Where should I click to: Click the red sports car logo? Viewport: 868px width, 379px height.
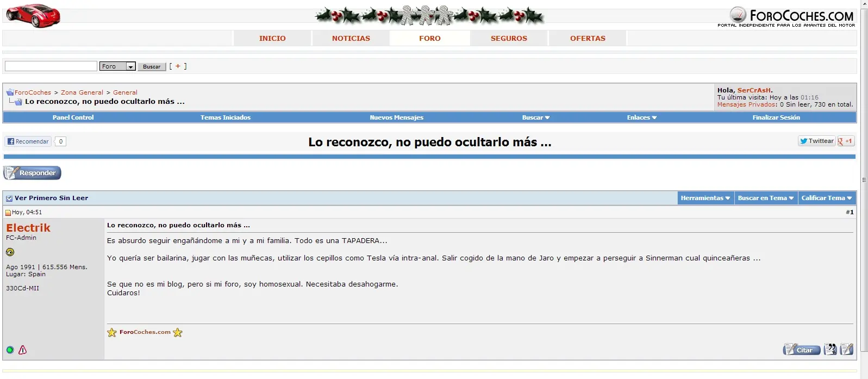tap(33, 15)
